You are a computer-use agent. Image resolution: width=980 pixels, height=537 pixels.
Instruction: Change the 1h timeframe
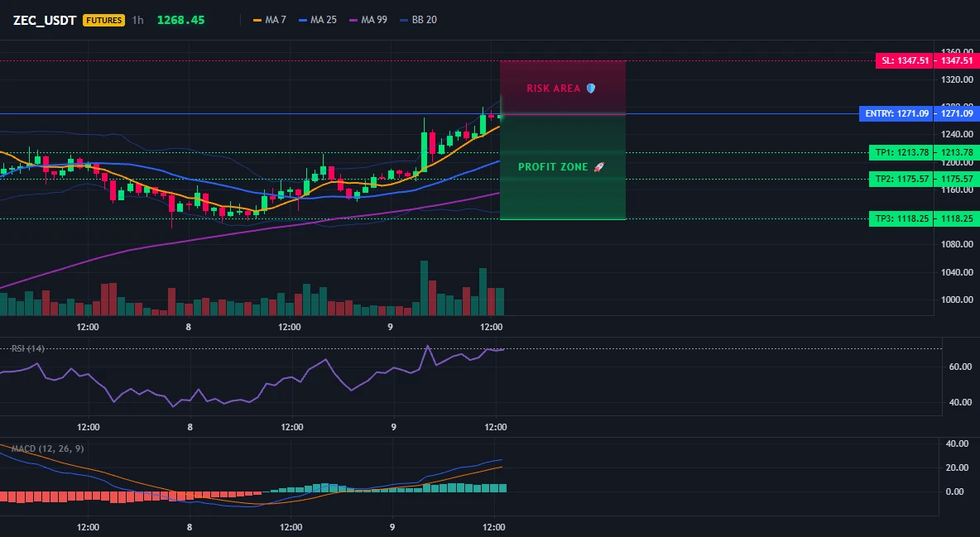coord(137,20)
